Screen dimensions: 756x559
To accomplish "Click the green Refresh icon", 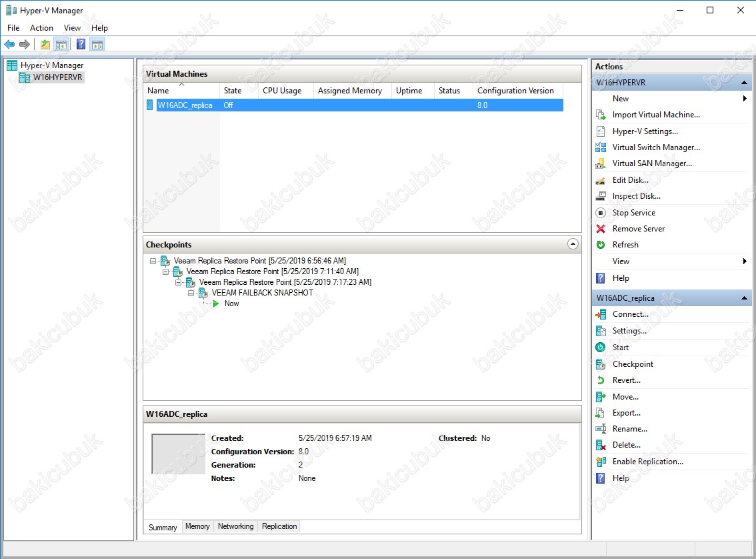I will (601, 245).
